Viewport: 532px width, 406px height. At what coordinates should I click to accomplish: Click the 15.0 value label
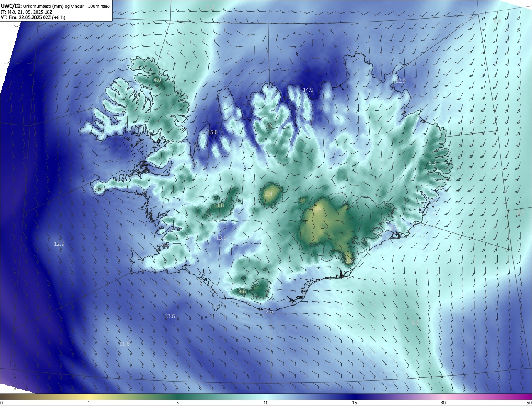coord(212,132)
